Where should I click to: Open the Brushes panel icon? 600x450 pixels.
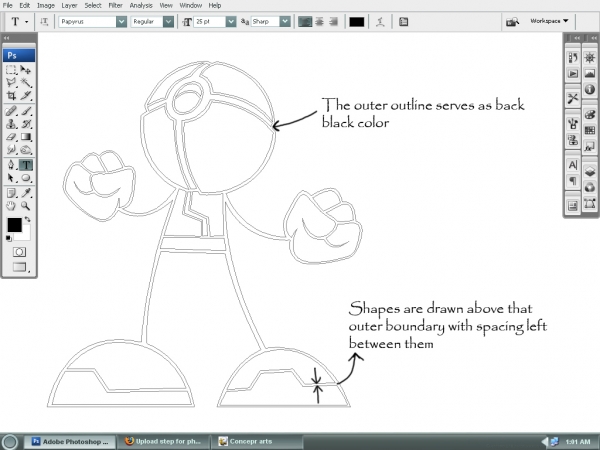(572, 124)
